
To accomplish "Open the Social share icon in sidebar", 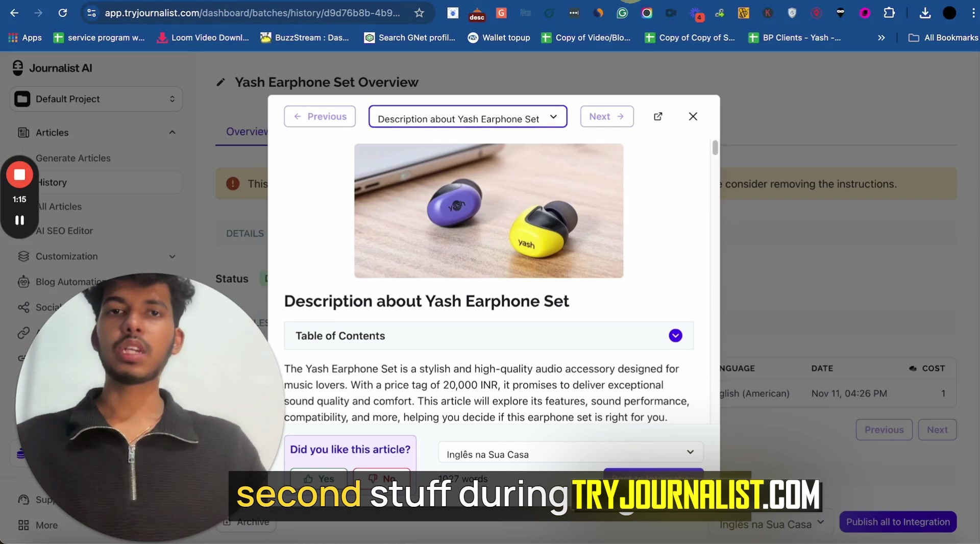I will click(x=23, y=307).
